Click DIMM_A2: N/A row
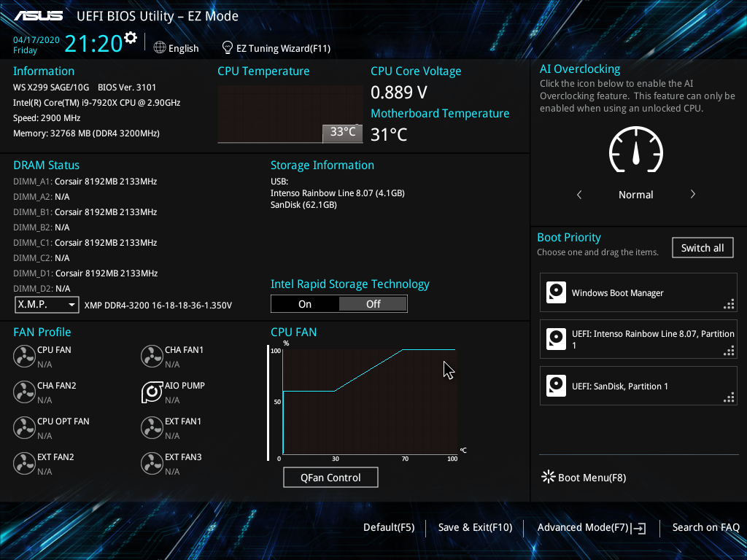Screen dimensions: 747x560 tap(41, 197)
